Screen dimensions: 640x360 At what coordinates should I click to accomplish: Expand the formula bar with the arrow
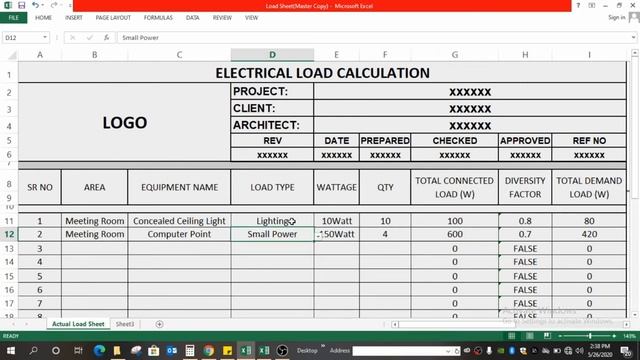point(633,38)
